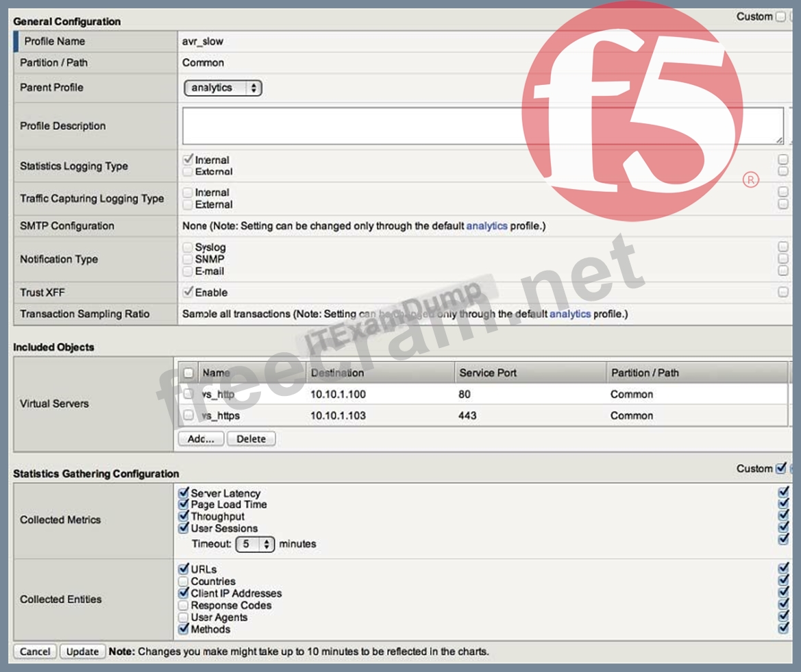Open the Parent Profile analytics dropdown
This screenshot has width=801, height=672.
pos(223,88)
